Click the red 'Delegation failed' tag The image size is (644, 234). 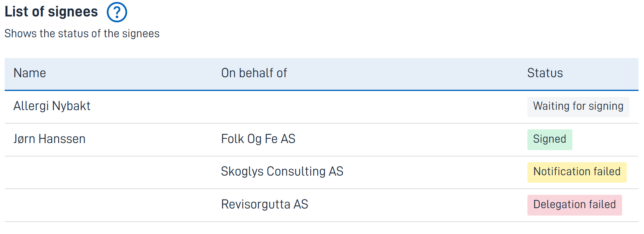coord(574,205)
